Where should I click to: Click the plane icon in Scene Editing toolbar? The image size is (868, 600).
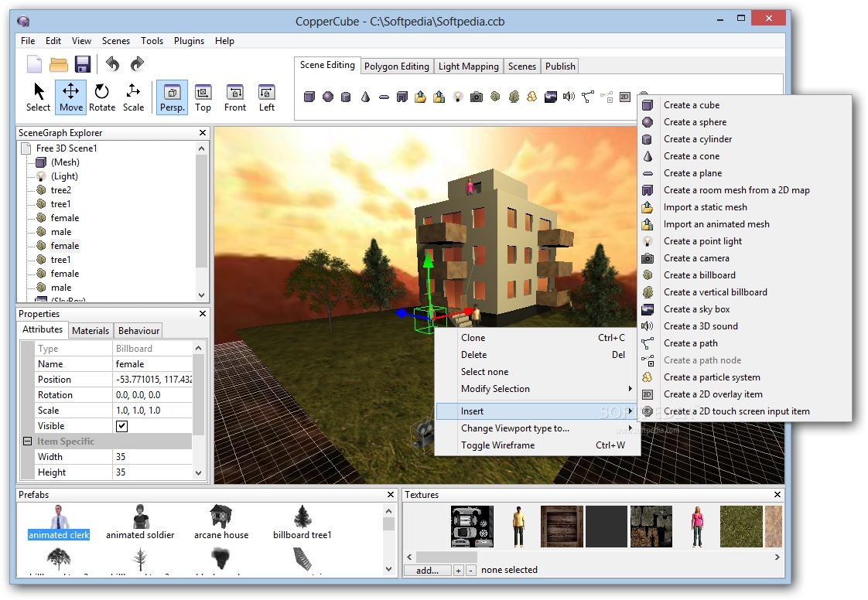point(384,97)
